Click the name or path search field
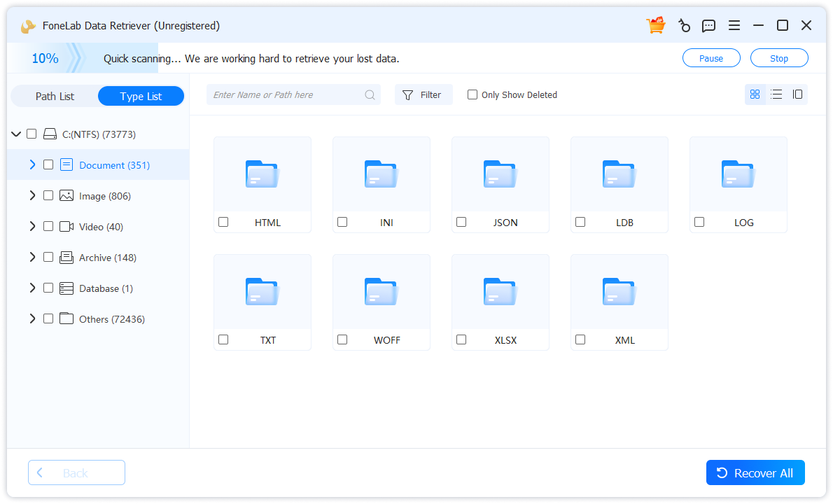The image size is (833, 504). click(x=287, y=95)
